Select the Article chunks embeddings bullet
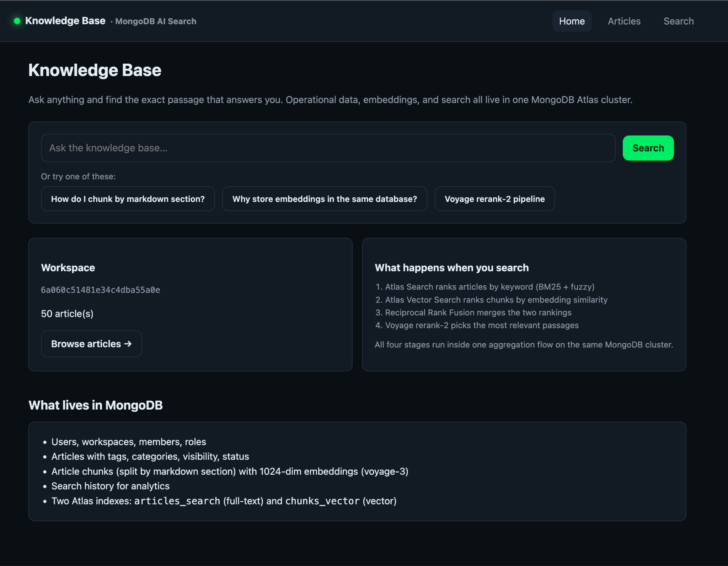Screen dimensions: 728x566 pyautogui.click(x=230, y=471)
